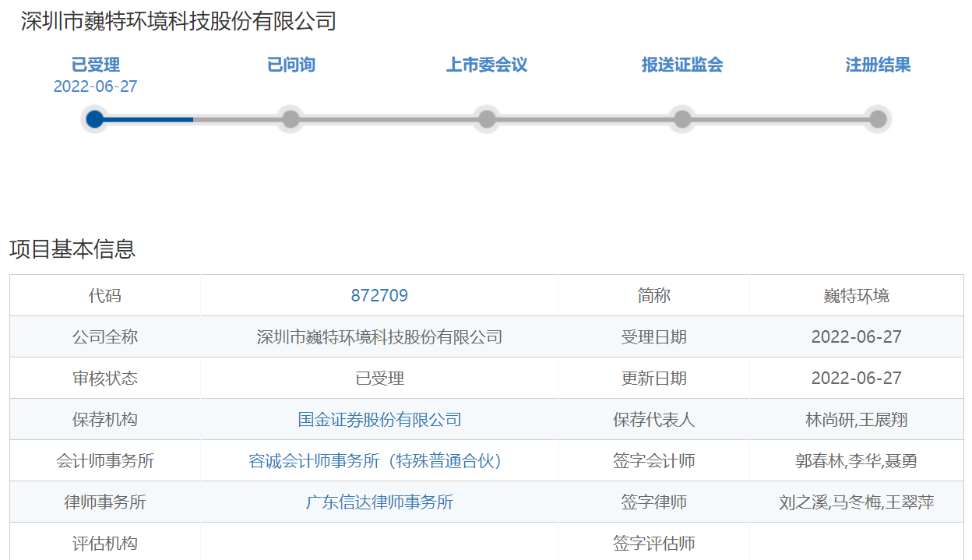Select the blue progress dot under 已受理
This screenshot has height=560, width=972.
click(x=95, y=119)
